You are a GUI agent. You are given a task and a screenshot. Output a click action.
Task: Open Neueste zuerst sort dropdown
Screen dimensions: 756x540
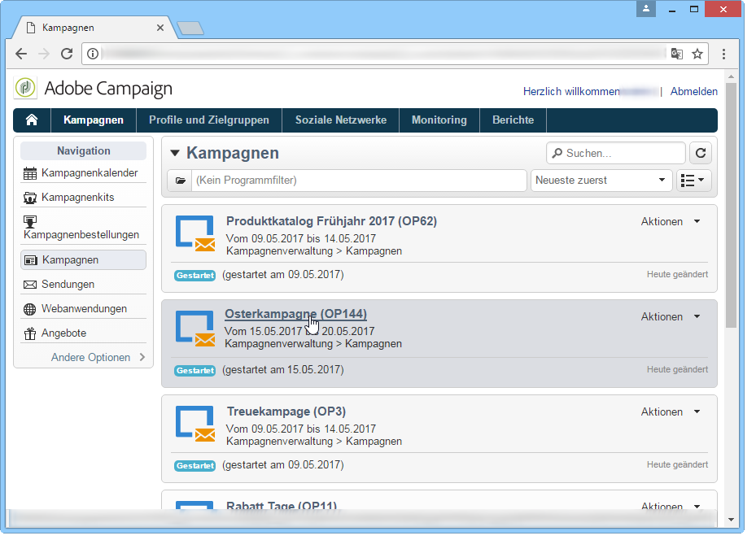(x=601, y=181)
